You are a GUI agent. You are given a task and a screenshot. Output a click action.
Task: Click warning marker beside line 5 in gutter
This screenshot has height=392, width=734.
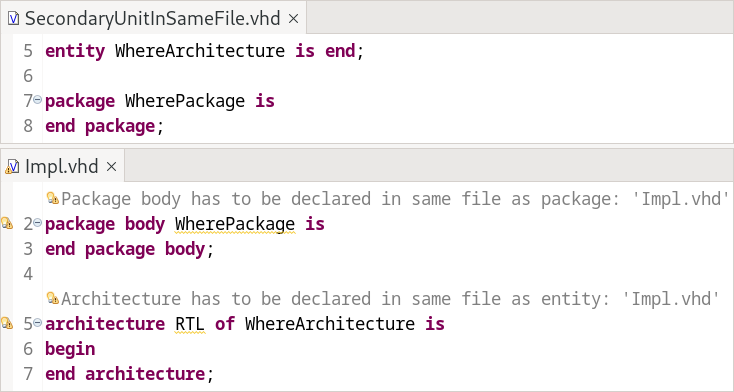point(7,323)
